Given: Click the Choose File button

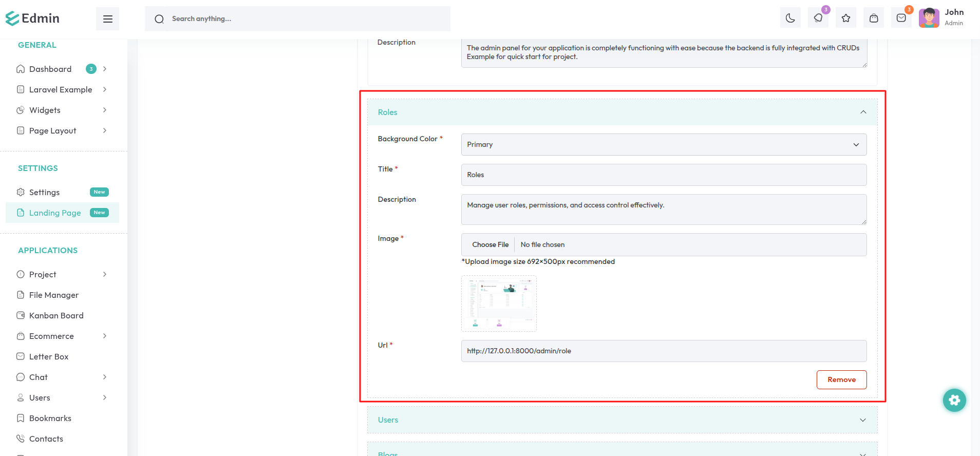Looking at the screenshot, I should [x=490, y=245].
